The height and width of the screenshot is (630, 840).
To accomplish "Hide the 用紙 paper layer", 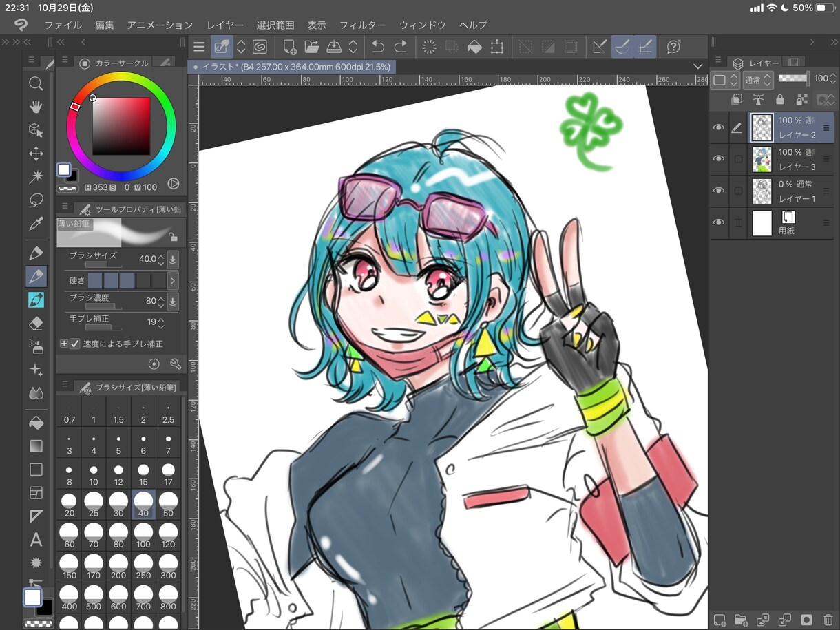I will (719, 222).
